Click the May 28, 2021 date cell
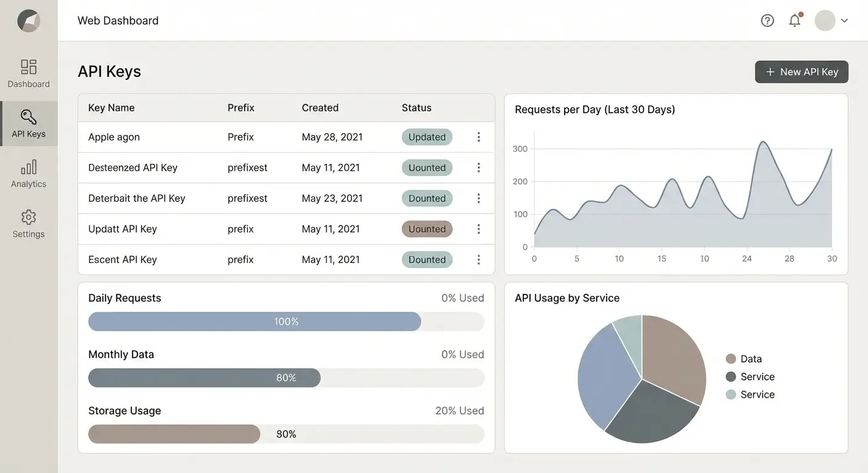The image size is (868, 473). pyautogui.click(x=332, y=137)
